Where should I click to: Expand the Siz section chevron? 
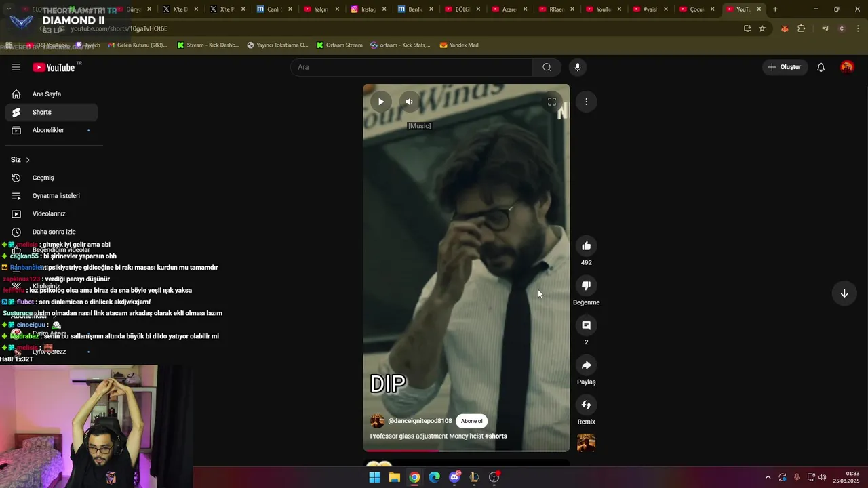(28, 160)
